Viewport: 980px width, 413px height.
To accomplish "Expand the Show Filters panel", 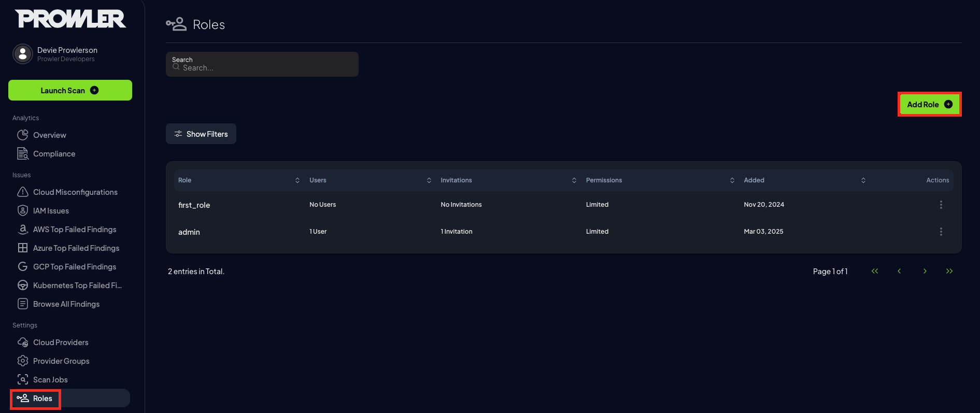I will 201,134.
